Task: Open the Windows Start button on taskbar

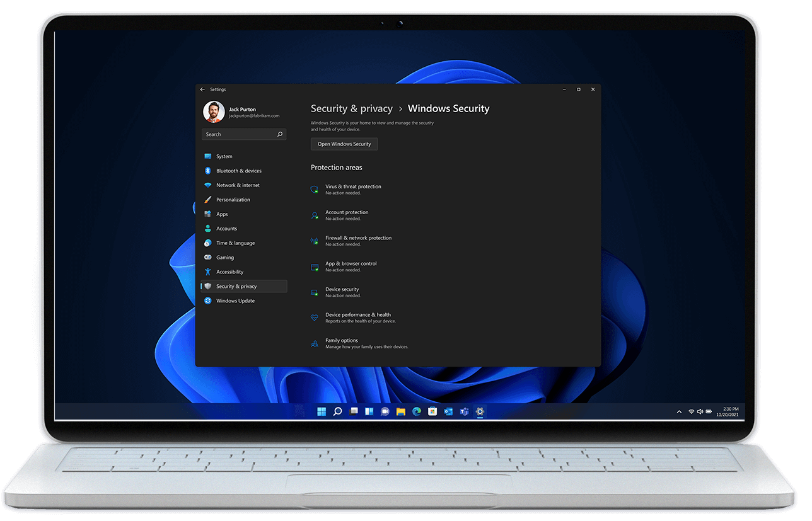Action: (x=322, y=412)
